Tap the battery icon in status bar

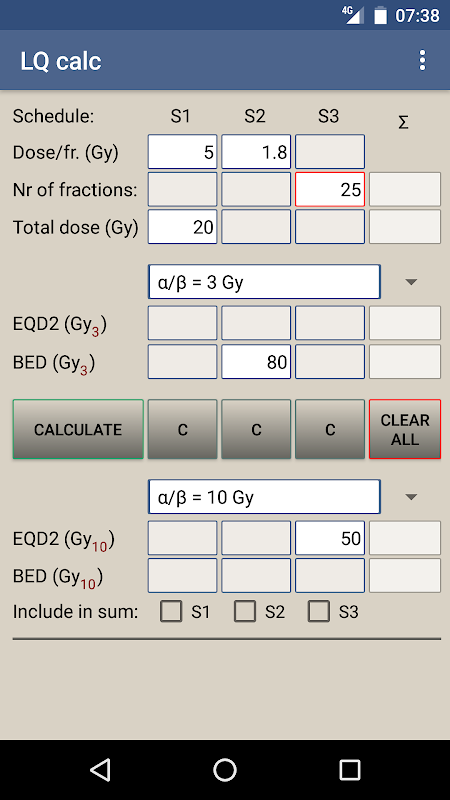(381, 15)
